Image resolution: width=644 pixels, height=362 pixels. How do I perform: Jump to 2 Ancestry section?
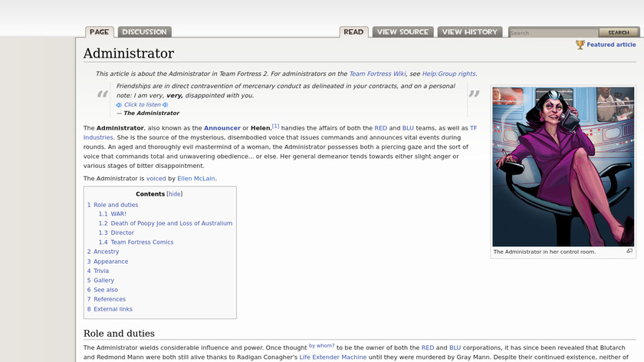click(103, 252)
